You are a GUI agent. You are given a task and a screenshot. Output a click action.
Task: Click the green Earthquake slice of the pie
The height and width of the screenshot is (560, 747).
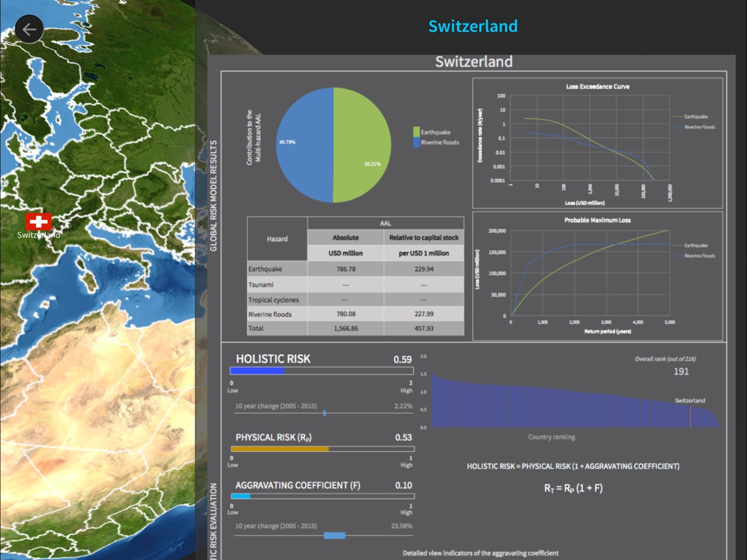(362, 145)
